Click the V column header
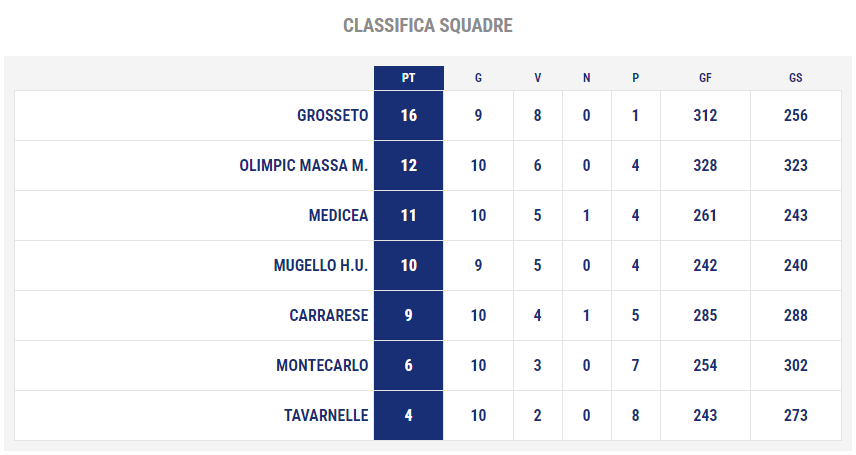856x455 pixels. point(538,78)
